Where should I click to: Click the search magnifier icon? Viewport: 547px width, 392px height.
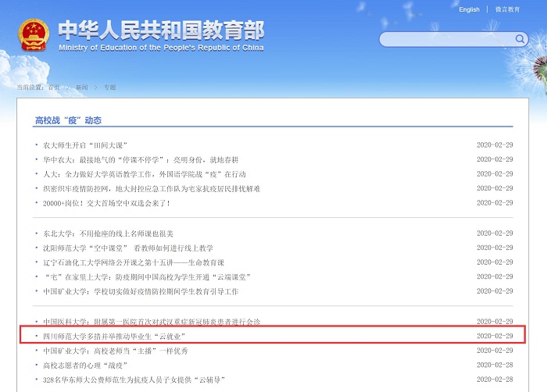tap(520, 39)
